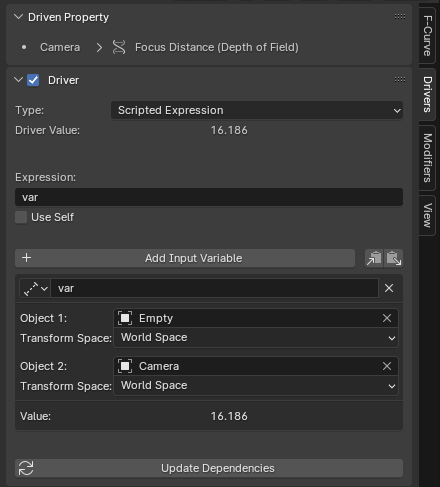This screenshot has height=487, width=440.
Task: Clear the Object 2 Camera selection
Action: 387,366
